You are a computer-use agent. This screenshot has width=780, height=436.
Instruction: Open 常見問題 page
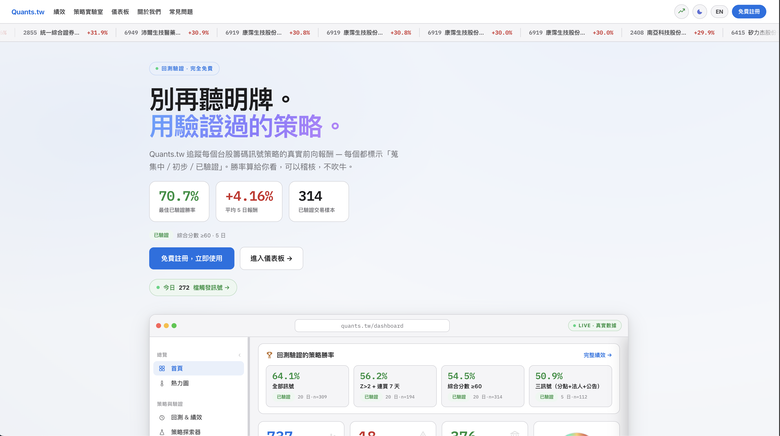(x=181, y=12)
